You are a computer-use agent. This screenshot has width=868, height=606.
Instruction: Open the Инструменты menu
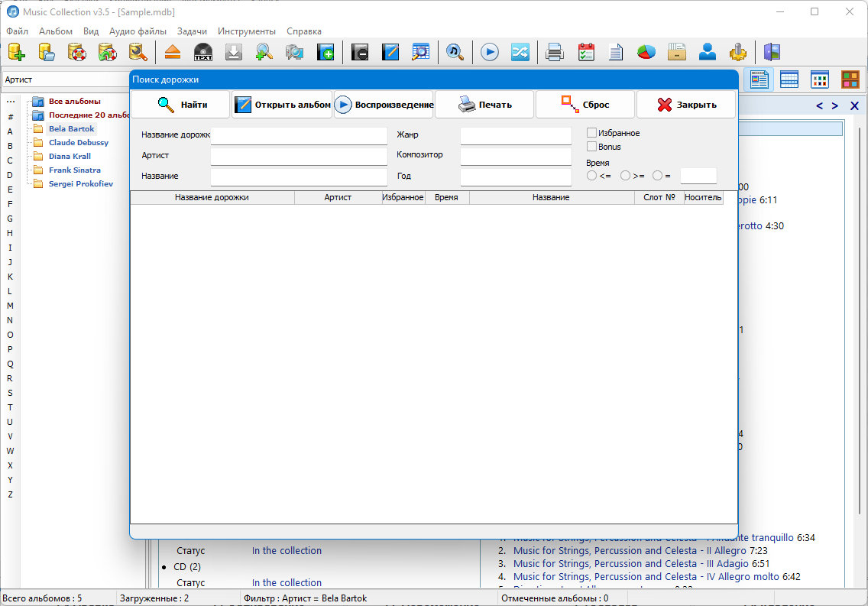click(246, 31)
